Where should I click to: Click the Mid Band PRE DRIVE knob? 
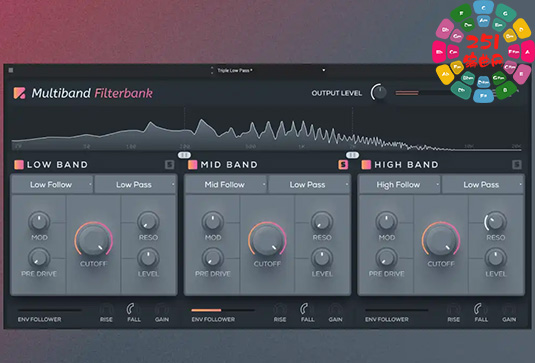[213, 258]
